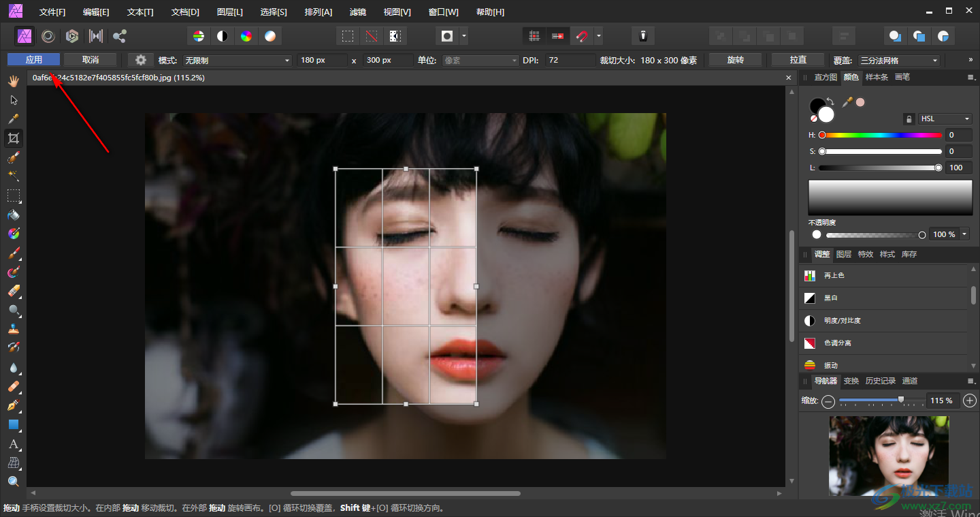Viewport: 980px width, 517px height.
Task: Switch to the Histogram (直方图) tab
Action: pos(826,78)
